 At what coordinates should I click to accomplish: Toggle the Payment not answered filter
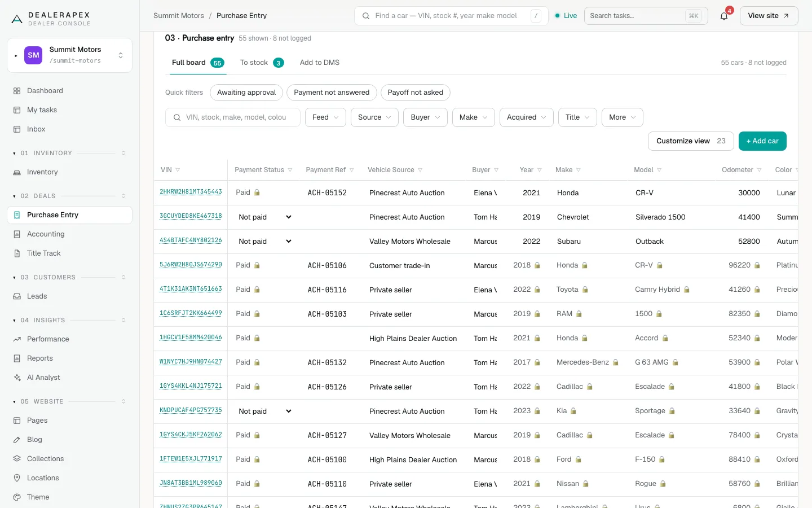(x=332, y=93)
